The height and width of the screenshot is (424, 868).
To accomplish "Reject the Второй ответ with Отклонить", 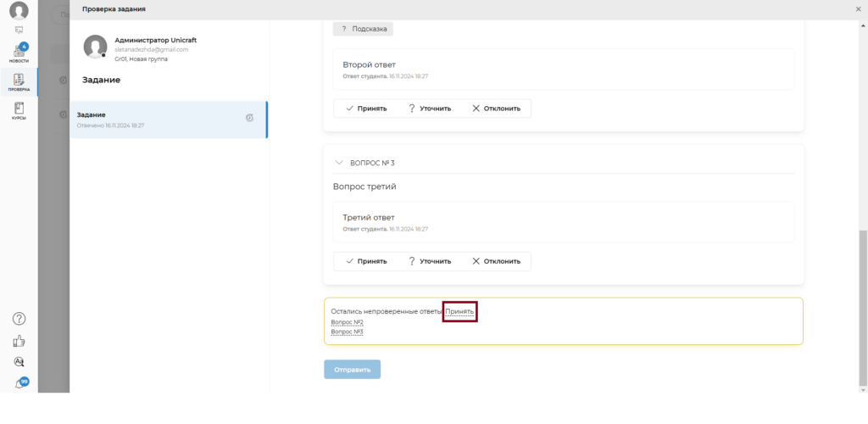I will (496, 109).
